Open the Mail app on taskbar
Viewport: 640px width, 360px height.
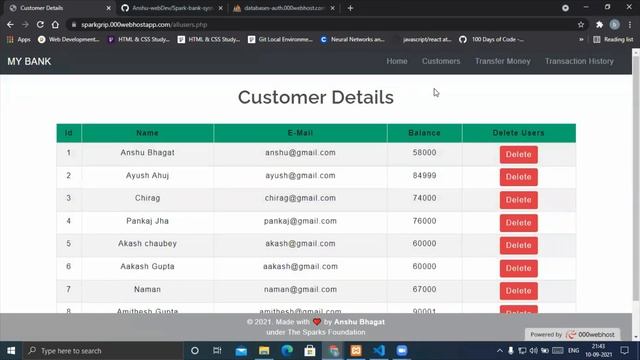click(x=241, y=351)
